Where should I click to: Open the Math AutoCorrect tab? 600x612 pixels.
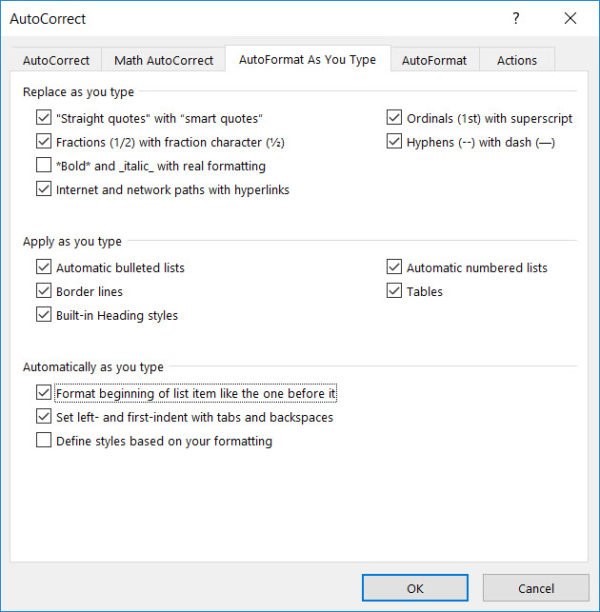(164, 60)
